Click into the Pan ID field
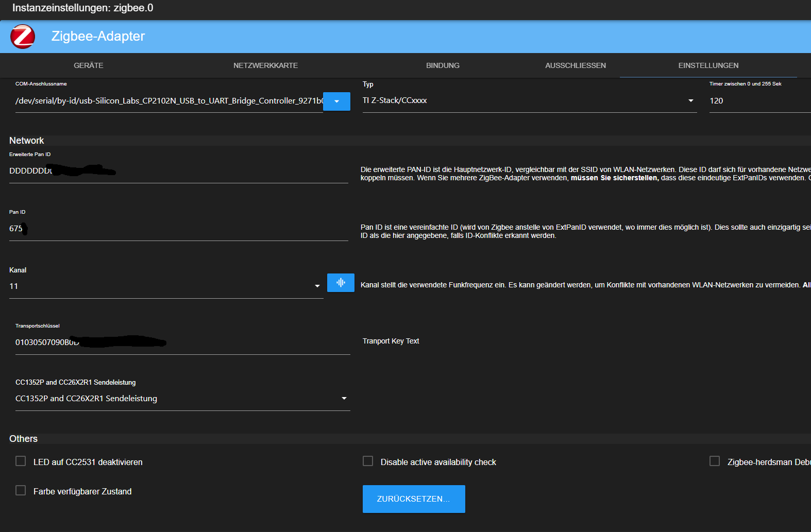Screen dimensions: 811x532 click(179, 229)
